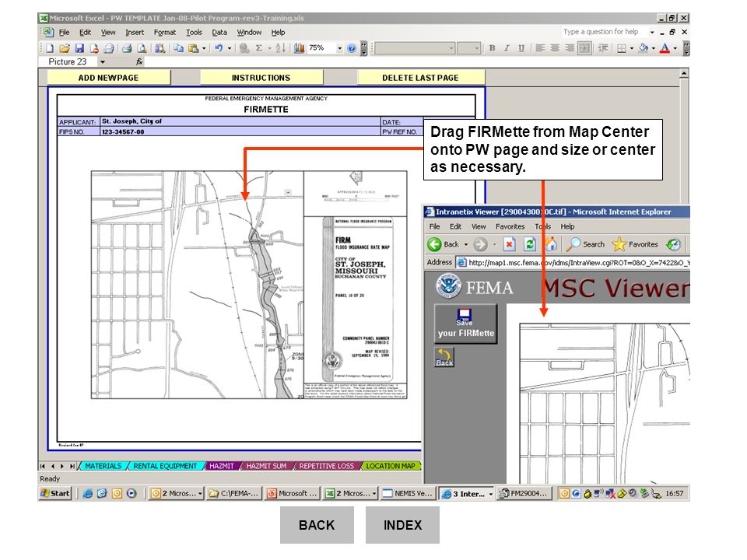Click the BACK slide button

click(x=317, y=525)
